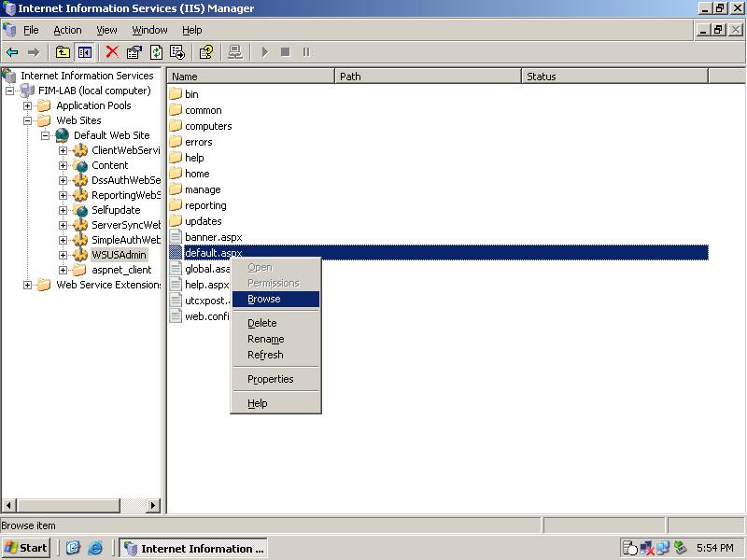The width and height of the screenshot is (747, 560).
Task: Select the banner.aspx file
Action: [206, 237]
